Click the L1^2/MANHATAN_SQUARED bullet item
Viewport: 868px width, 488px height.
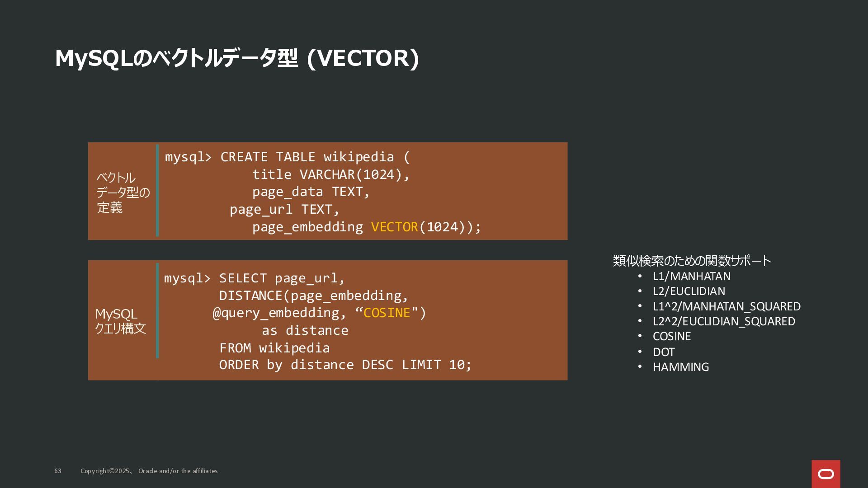pyautogui.click(x=726, y=306)
